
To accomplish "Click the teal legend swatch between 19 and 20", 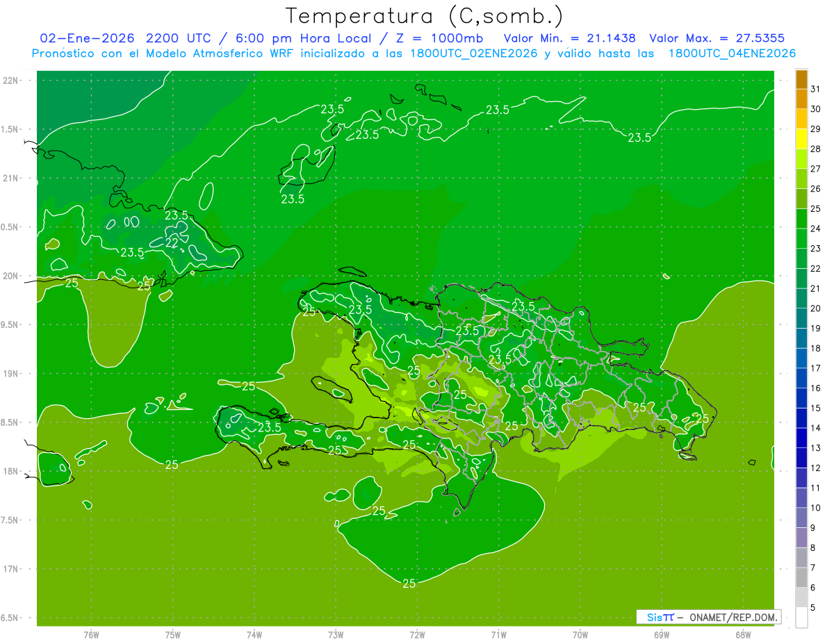I will pyautogui.click(x=801, y=318).
